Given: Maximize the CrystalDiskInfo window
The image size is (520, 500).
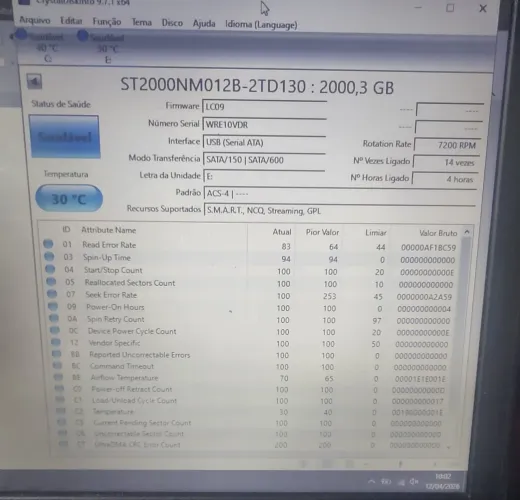Looking at the screenshot, I should tap(450, 8).
